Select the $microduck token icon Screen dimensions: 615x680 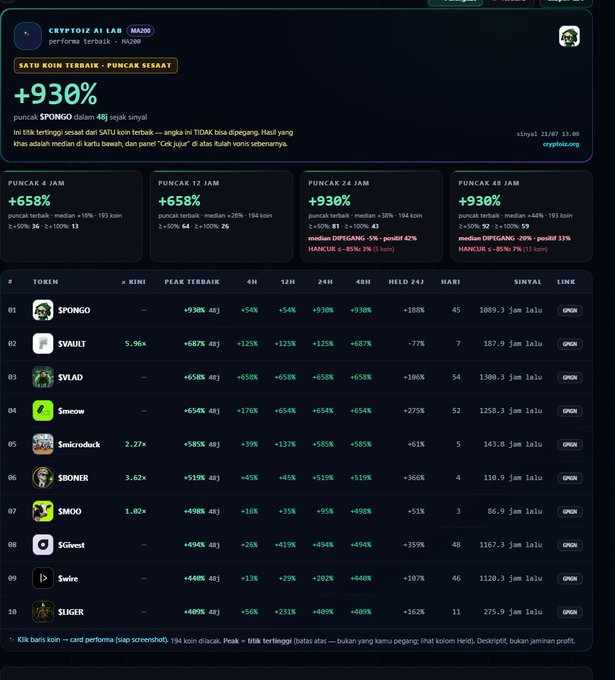click(43, 444)
